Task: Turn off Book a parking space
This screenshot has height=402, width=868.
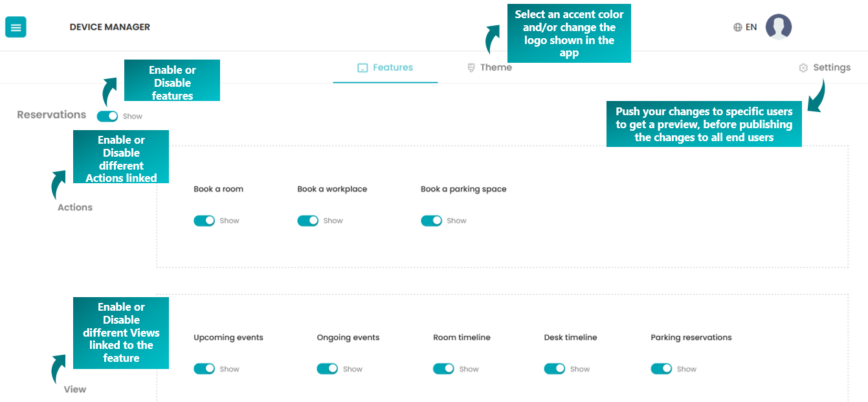Action: 431,221
